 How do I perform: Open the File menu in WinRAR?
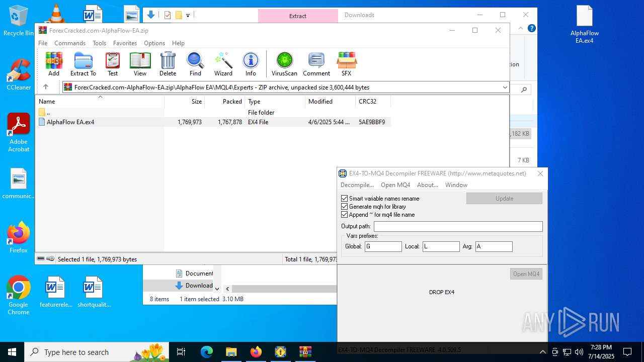(43, 43)
